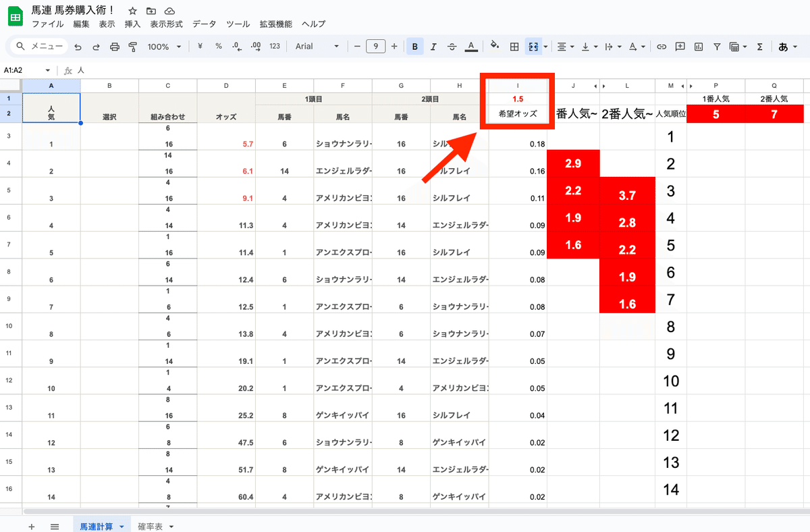Open the 確率表 sheet tab menu arrow
810x532 pixels.
click(171, 526)
